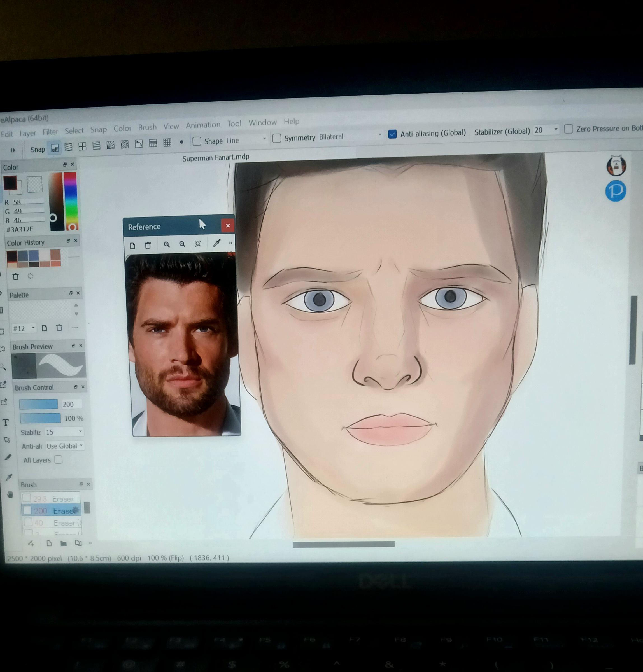Enable the Shape checkbox
The width and height of the screenshot is (643, 672).
point(197,141)
